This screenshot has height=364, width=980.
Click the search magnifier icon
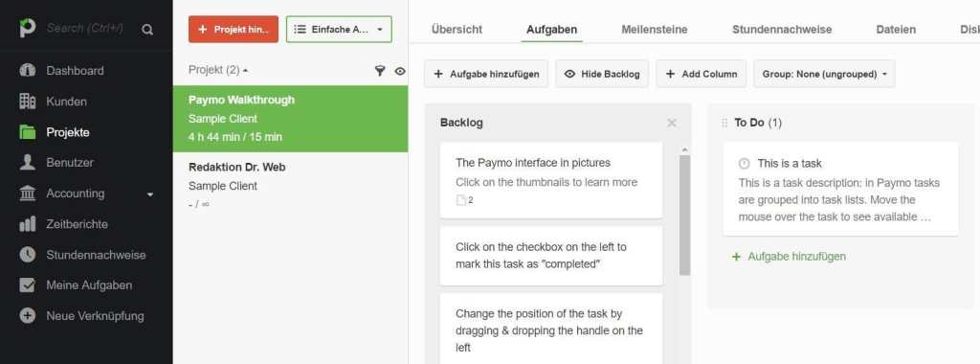(x=146, y=29)
